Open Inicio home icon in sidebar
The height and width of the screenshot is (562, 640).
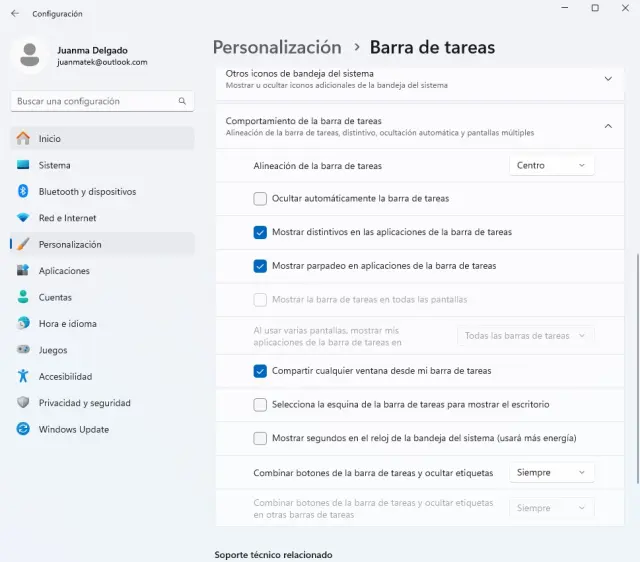pyautogui.click(x=23, y=139)
